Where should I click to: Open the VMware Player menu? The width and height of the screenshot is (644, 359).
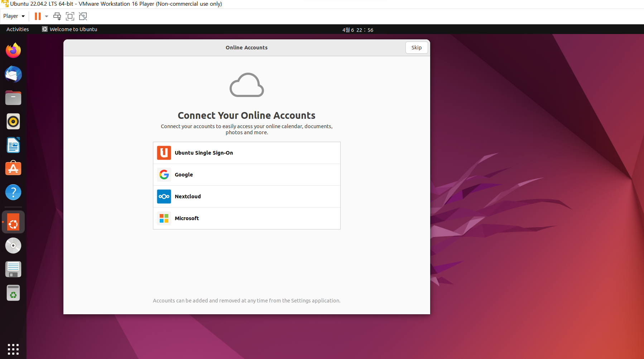click(14, 16)
